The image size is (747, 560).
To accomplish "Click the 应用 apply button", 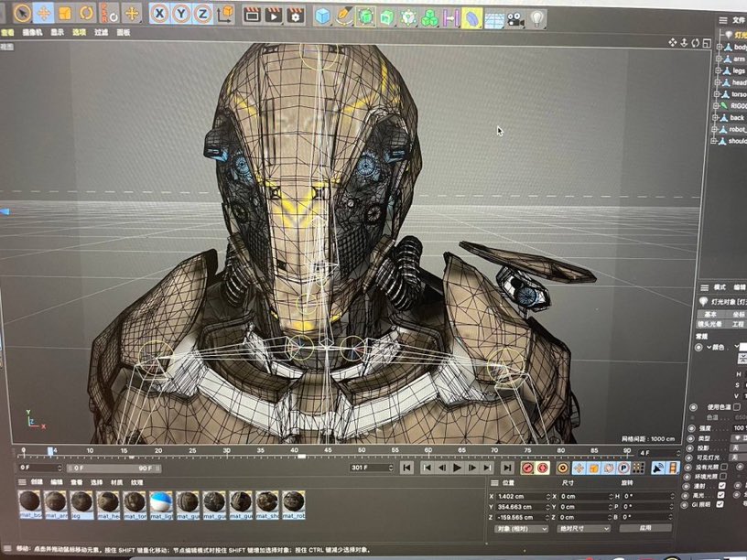I will pyautogui.click(x=645, y=528).
